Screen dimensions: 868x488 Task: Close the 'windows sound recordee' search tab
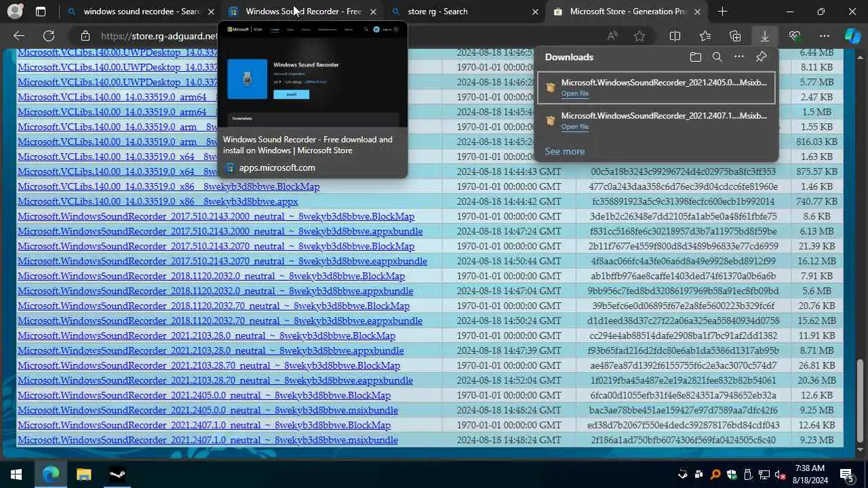point(211,12)
